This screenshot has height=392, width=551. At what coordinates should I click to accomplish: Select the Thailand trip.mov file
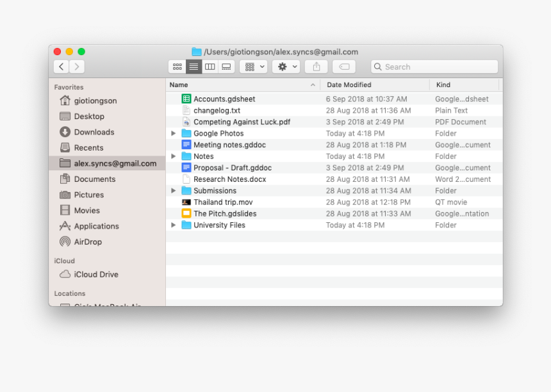point(223,202)
